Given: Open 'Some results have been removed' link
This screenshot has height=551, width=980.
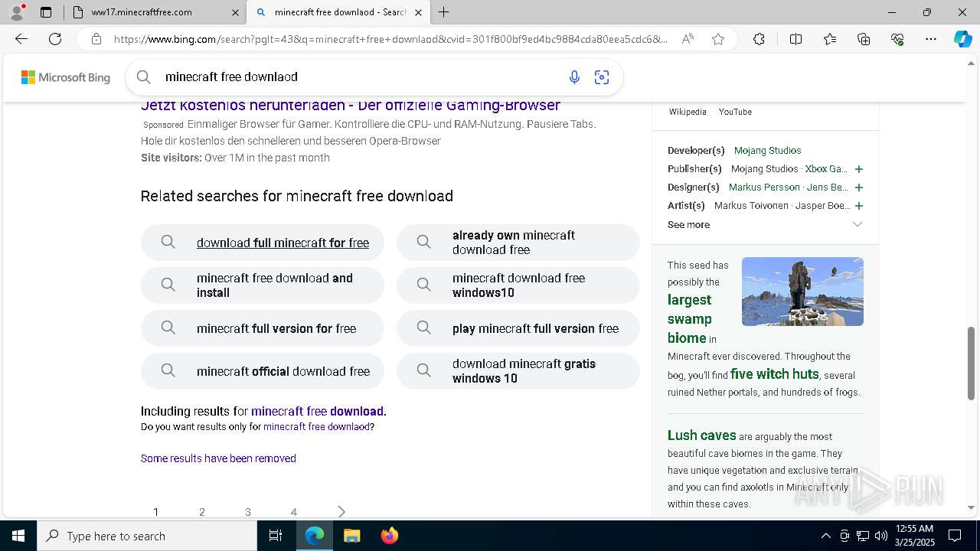Looking at the screenshot, I should 218,458.
